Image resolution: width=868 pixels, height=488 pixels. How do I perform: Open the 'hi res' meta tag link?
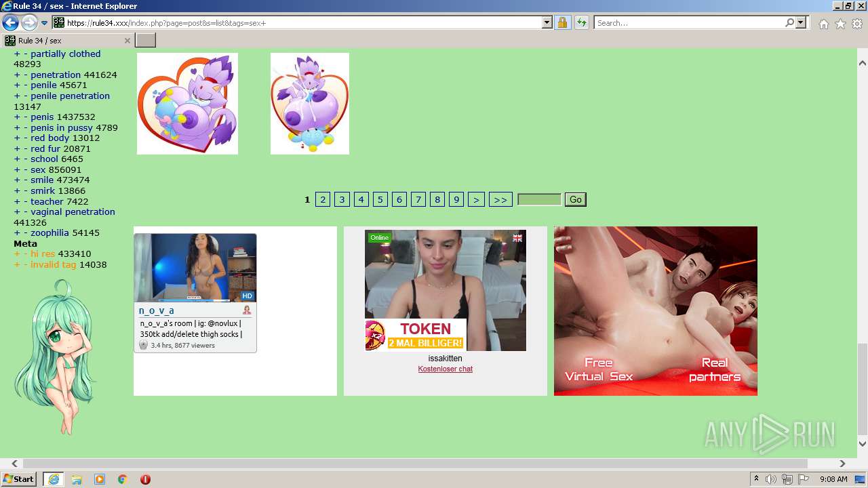click(x=43, y=253)
